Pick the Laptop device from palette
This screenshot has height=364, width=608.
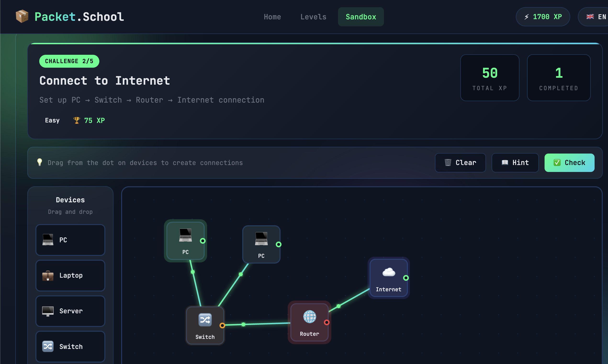pos(70,275)
